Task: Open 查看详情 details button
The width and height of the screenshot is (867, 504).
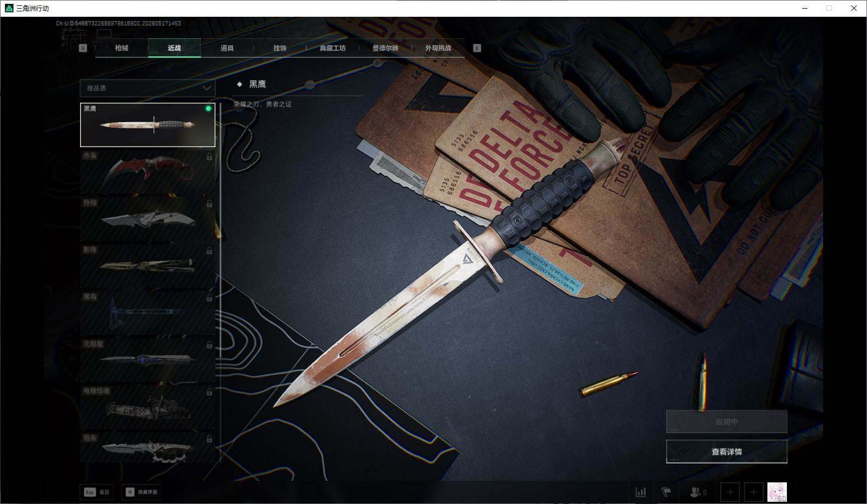Action: pos(726,452)
